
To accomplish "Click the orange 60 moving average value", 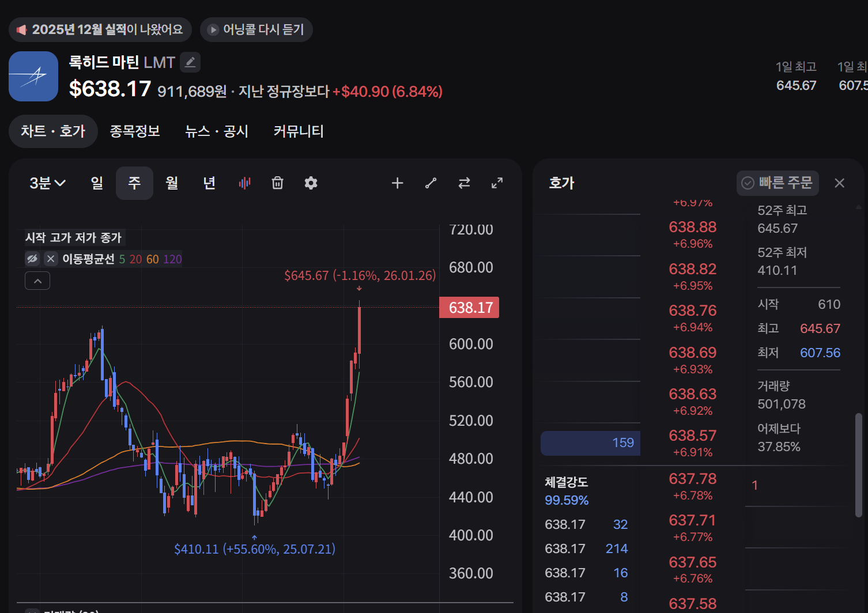I will [152, 259].
